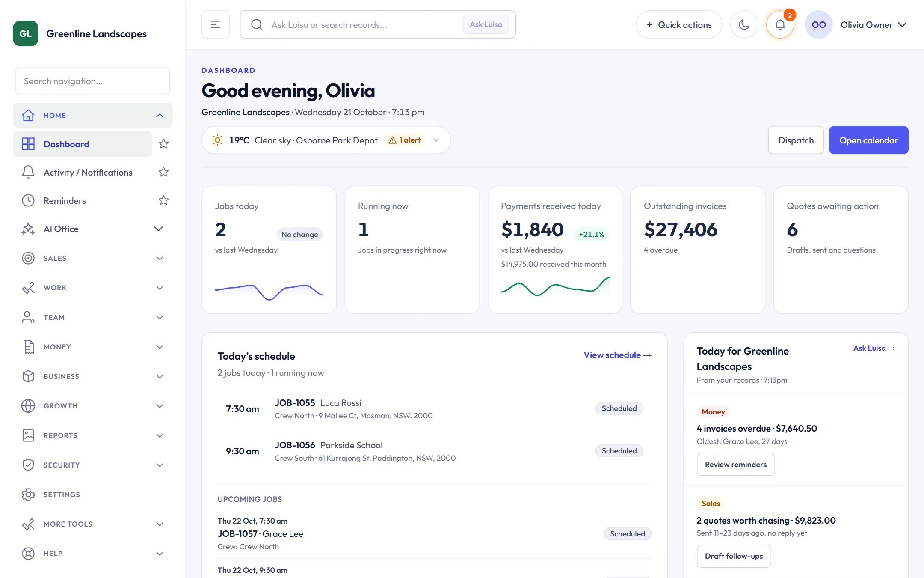Image resolution: width=924 pixels, height=578 pixels.
Task: Expand the WORK section
Action: point(160,288)
